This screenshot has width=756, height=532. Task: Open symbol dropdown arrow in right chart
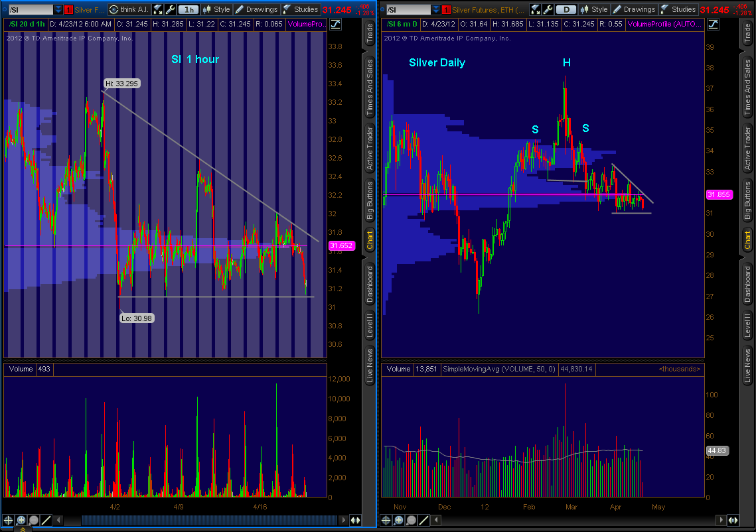click(436, 9)
